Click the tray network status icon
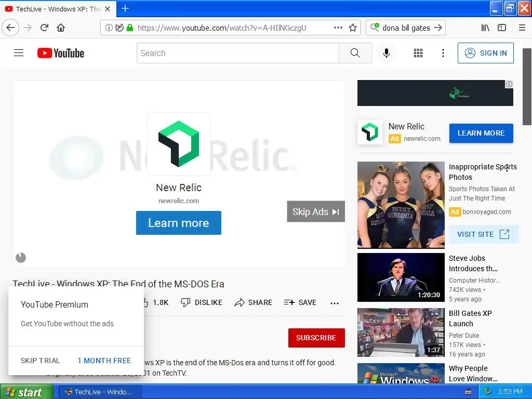The image size is (532, 399). [487, 392]
